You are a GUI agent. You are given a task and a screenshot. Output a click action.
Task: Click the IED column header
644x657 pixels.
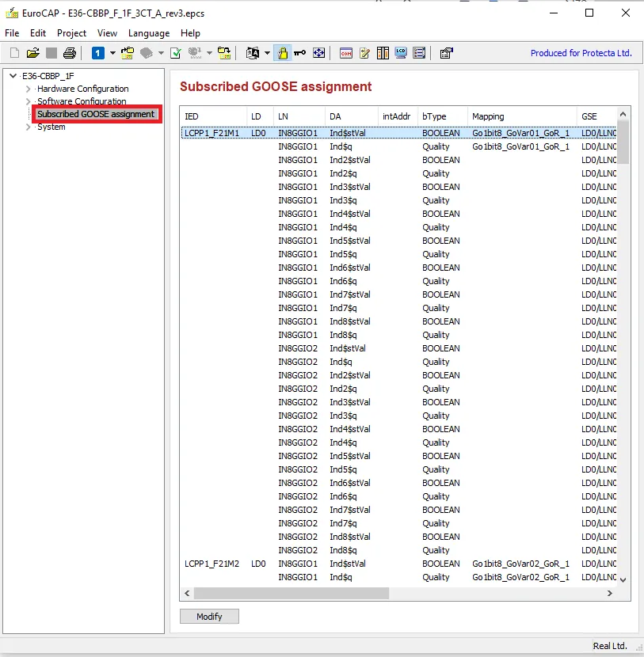213,116
